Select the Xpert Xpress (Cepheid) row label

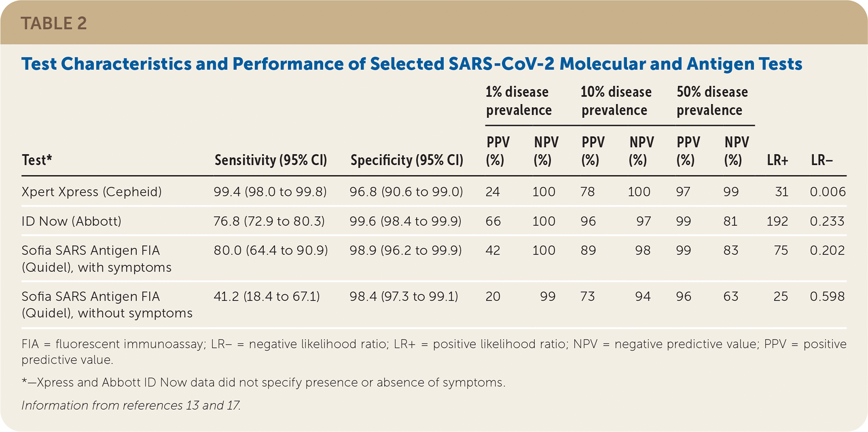click(x=92, y=192)
